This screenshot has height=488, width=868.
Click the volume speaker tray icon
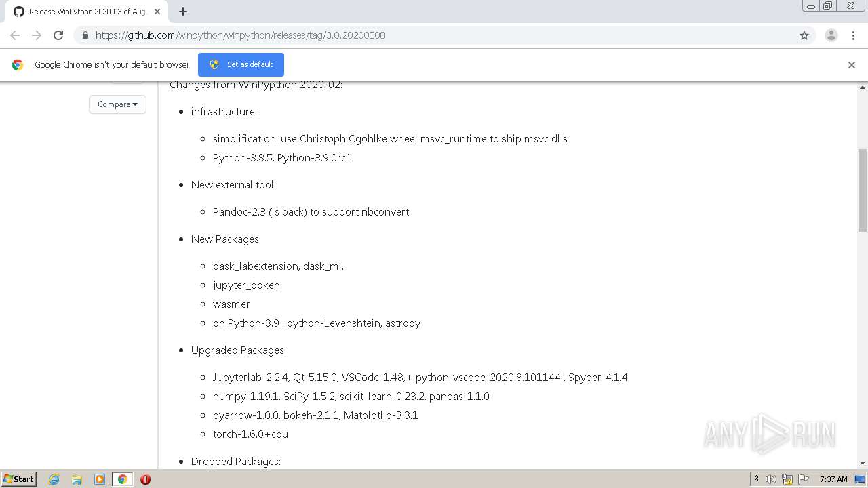pyautogui.click(x=771, y=479)
